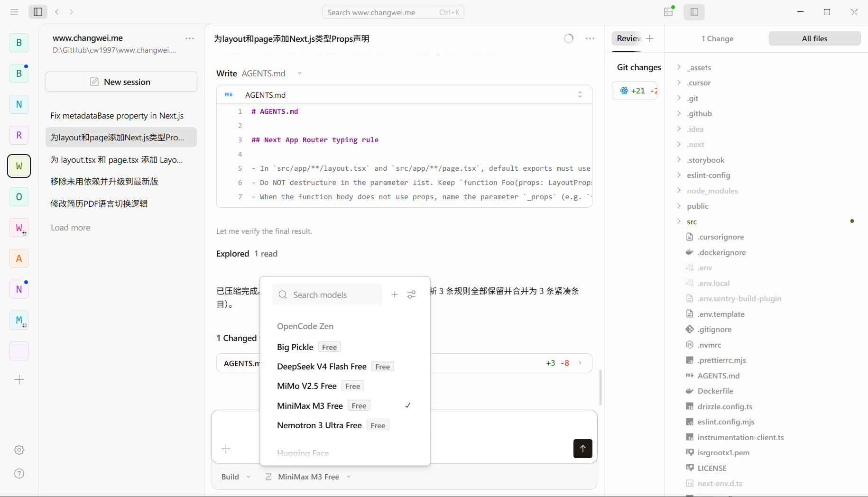Viewport: 868px width, 497px height.
Task: Choose DeepSeek V4 Flash Free model
Action: (345, 367)
